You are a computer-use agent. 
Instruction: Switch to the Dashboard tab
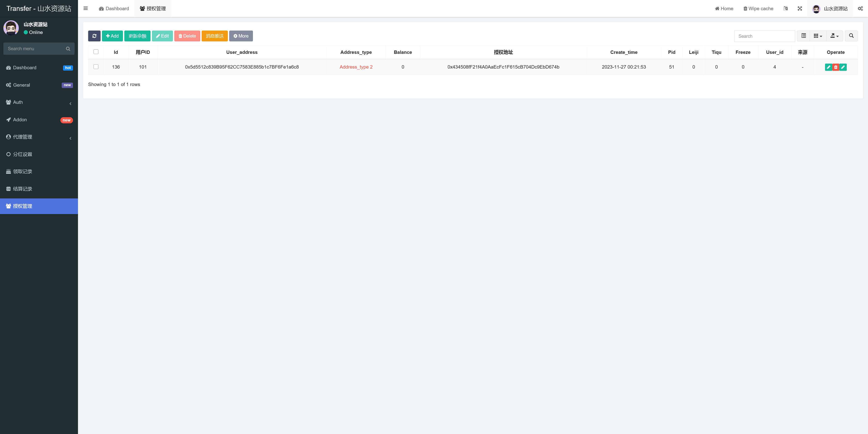[x=114, y=8]
